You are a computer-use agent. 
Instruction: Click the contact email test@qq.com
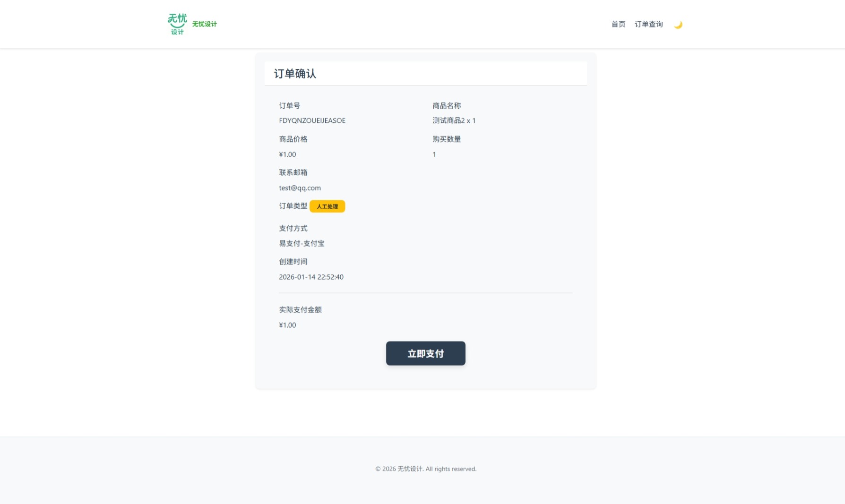pyautogui.click(x=300, y=188)
